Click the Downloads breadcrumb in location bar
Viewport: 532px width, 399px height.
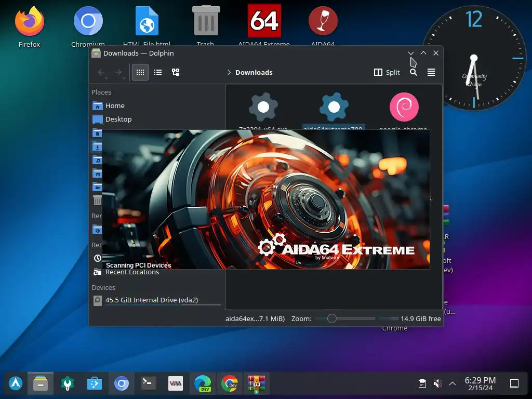click(x=254, y=72)
